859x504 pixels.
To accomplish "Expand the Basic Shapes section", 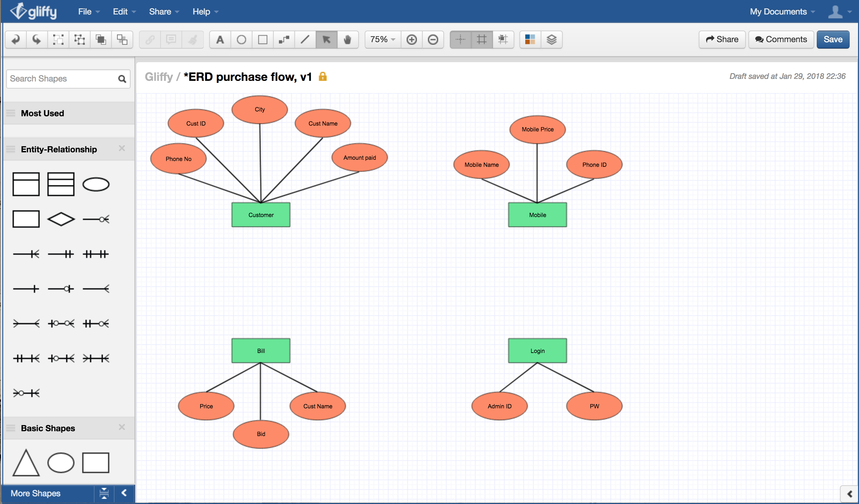I will pos(48,428).
